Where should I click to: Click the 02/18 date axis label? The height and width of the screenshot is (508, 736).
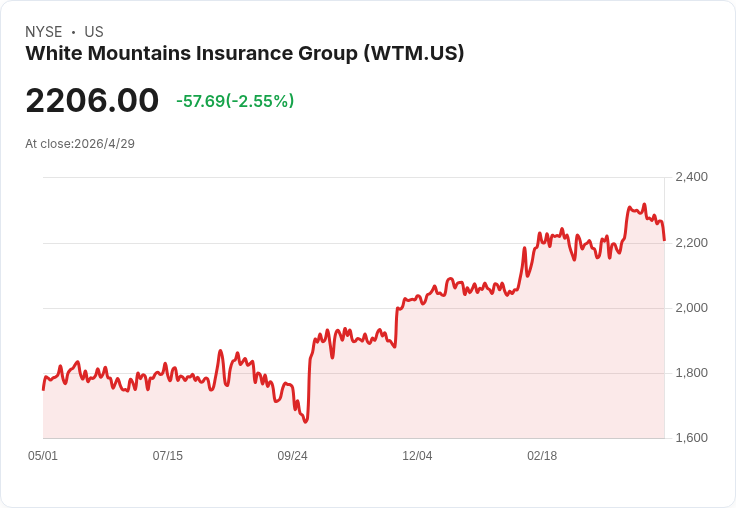point(542,455)
